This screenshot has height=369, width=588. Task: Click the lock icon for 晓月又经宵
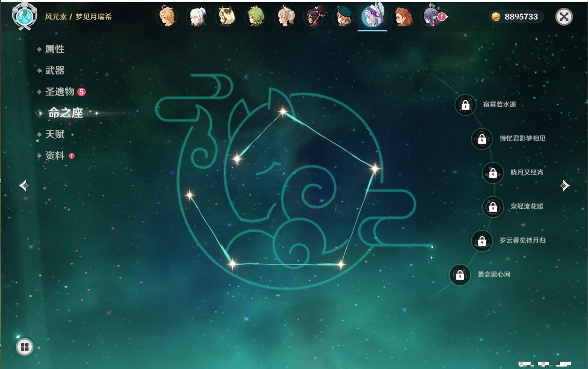pyautogui.click(x=493, y=173)
